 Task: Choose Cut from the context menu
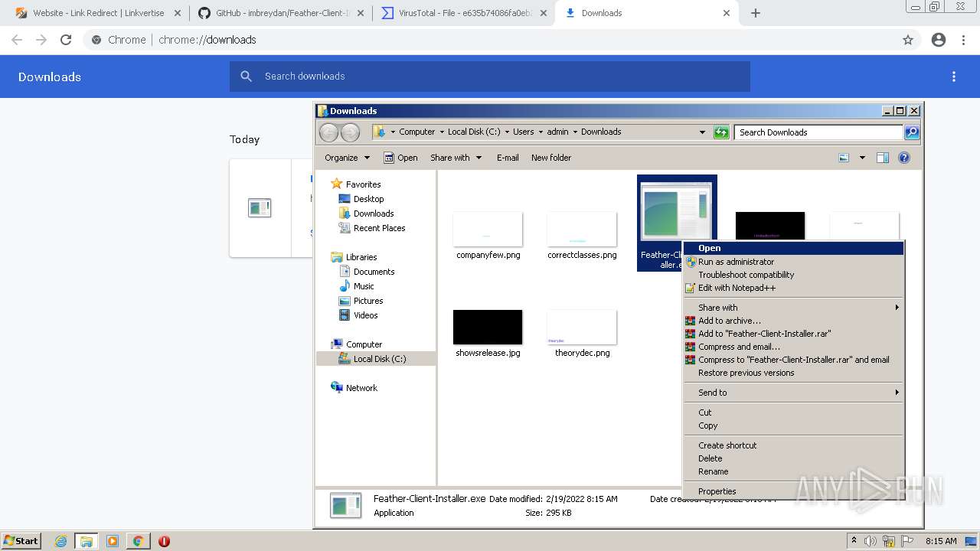pyautogui.click(x=793, y=412)
